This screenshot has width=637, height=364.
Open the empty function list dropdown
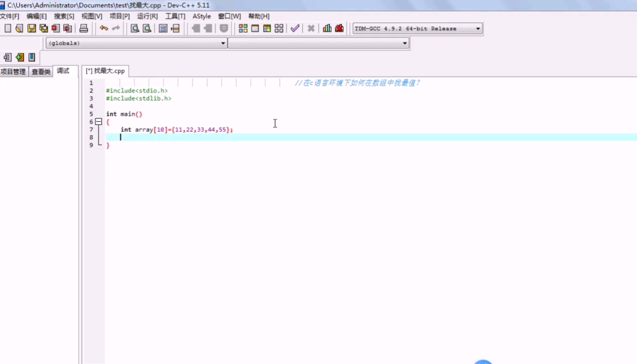(318, 43)
